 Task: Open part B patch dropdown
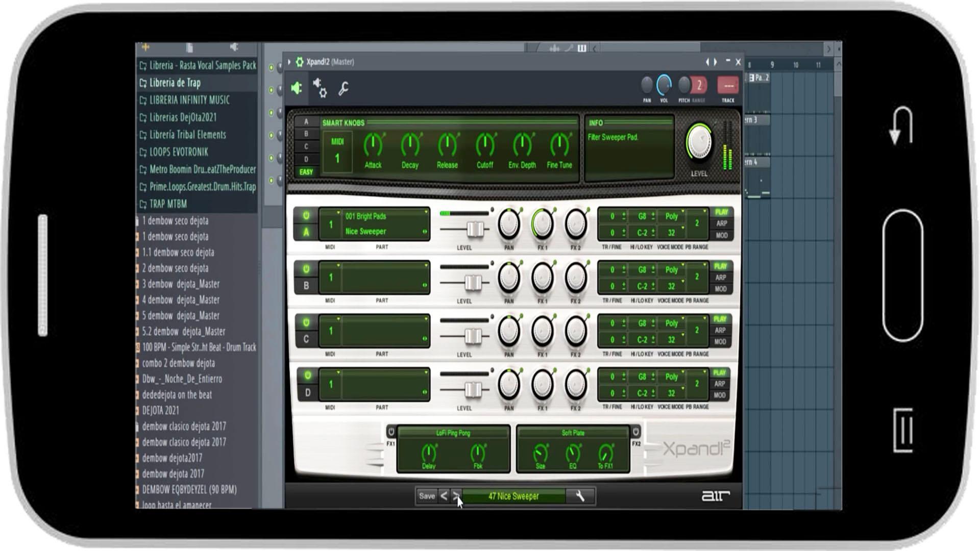point(386,269)
